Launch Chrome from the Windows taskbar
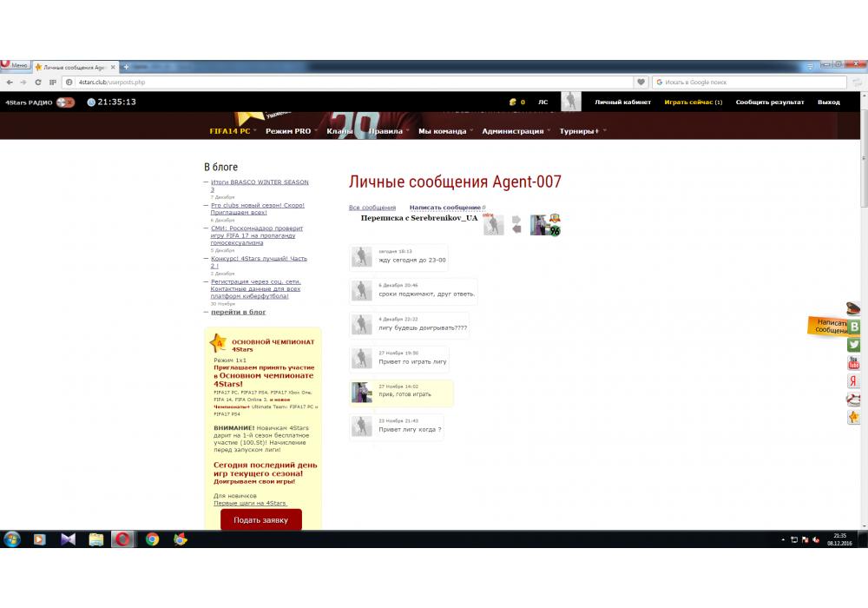 point(152,539)
